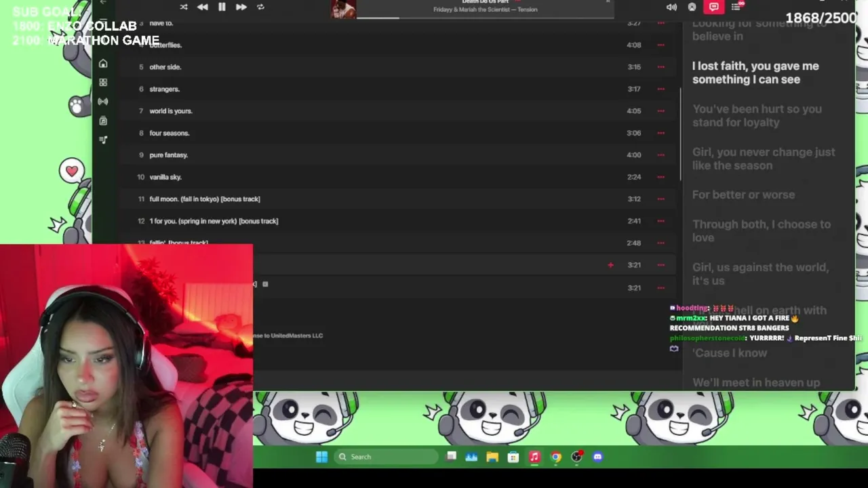Screen dimensions: 868x488
Task: Jump to lyric "You've been hurt so you stand"
Action: coord(757,116)
